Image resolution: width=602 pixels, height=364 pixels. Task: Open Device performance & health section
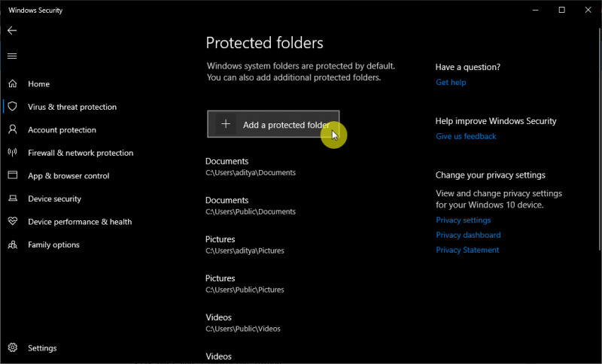80,222
